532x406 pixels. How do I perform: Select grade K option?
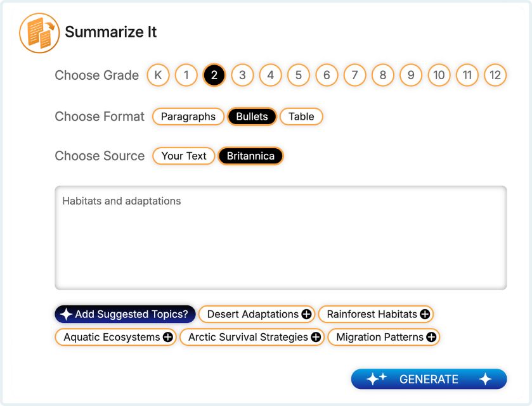point(158,75)
